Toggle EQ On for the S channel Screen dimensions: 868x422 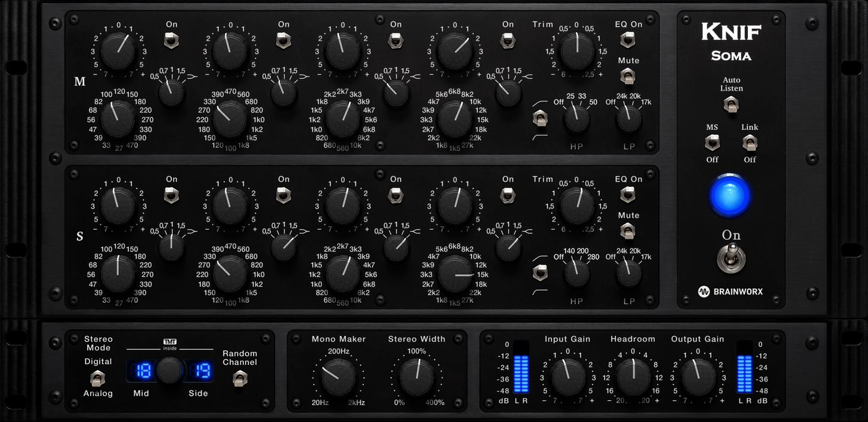[628, 194]
